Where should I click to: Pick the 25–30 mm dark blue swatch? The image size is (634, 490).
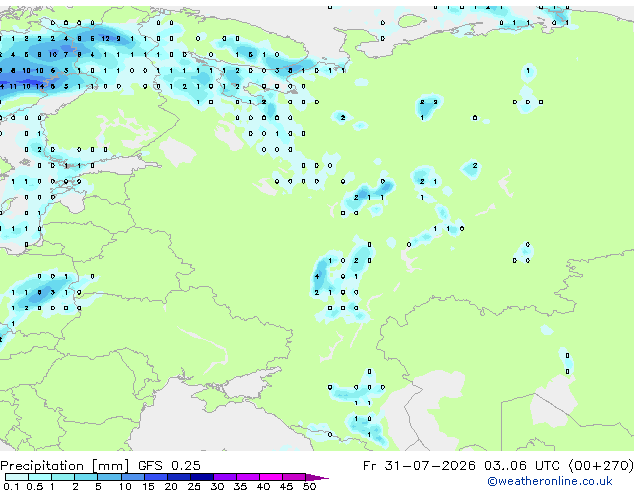click(202, 477)
